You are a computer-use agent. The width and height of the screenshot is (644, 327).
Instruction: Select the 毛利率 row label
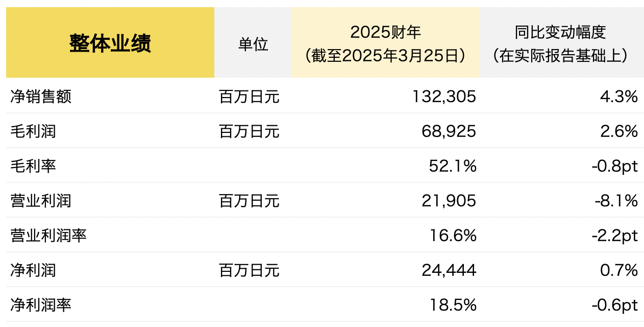[33, 166]
